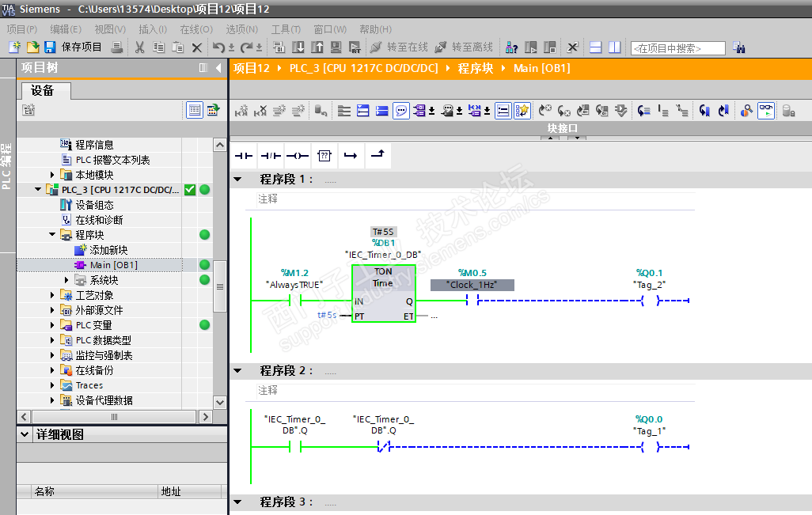
Task: Open the 编辑(E) menu
Action: 66,29
